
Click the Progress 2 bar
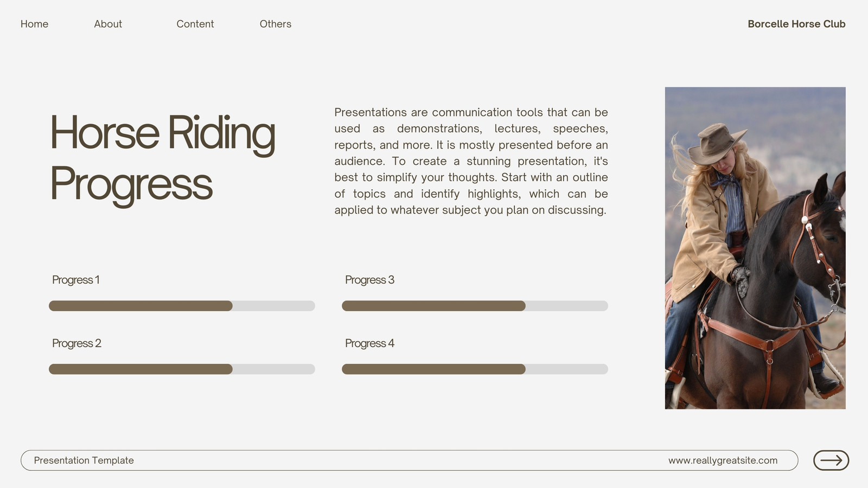point(182,369)
